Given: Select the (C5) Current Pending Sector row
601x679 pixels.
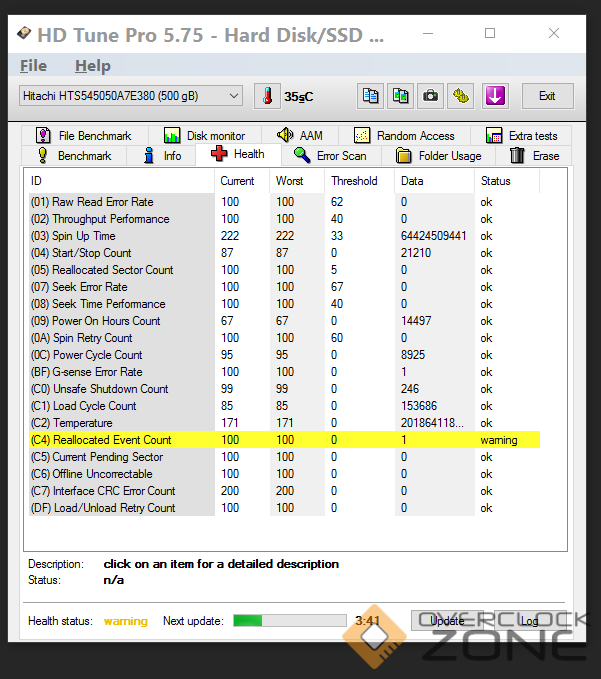Looking at the screenshot, I should pos(284,457).
